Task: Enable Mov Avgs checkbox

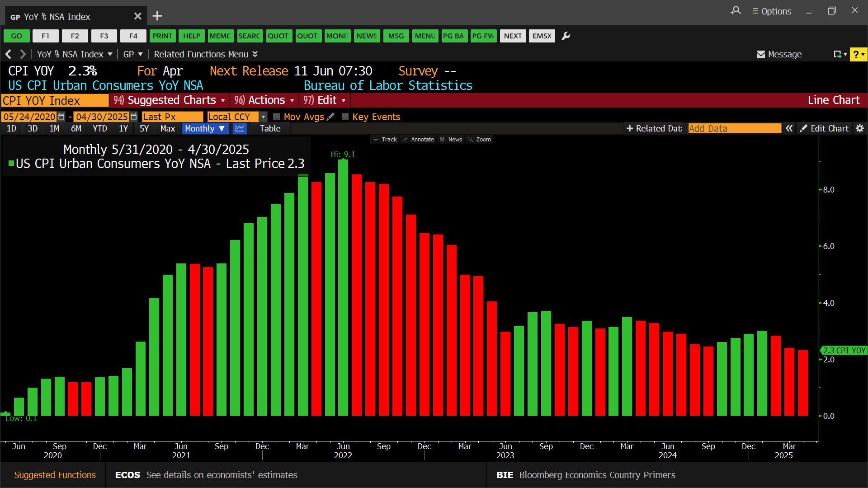Action: (x=277, y=117)
